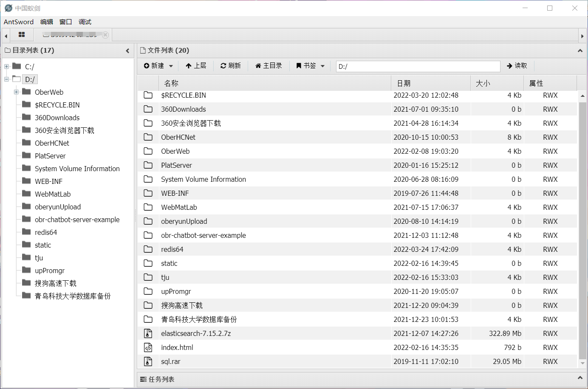Collapse the file list panel
The width and height of the screenshot is (588, 389).
coord(580,51)
